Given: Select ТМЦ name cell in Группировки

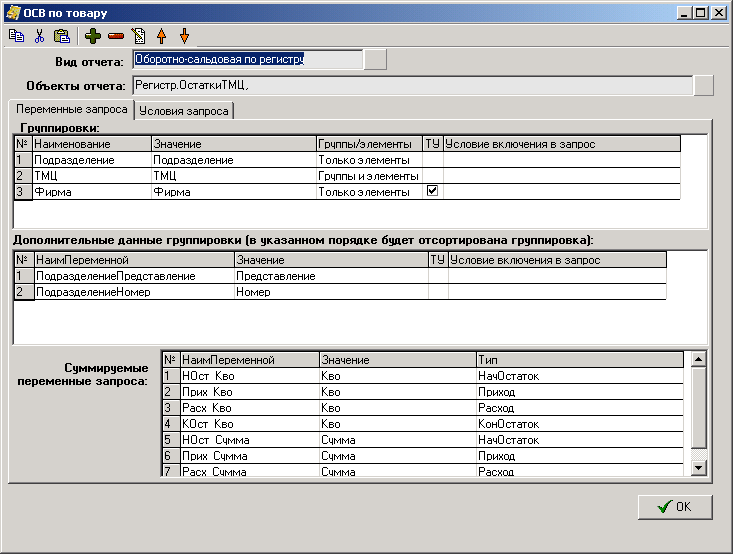Looking at the screenshot, I should point(92,176).
